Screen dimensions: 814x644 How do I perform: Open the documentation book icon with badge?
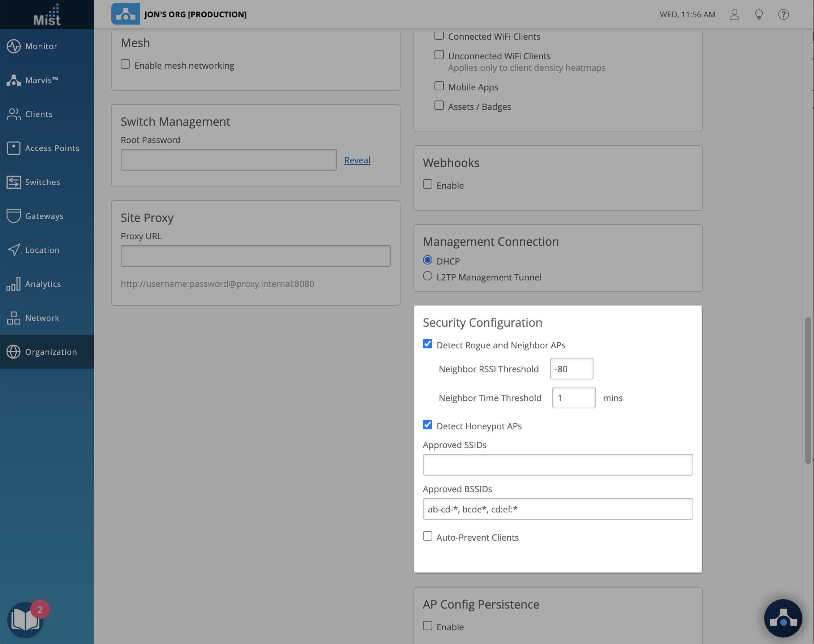(26, 619)
